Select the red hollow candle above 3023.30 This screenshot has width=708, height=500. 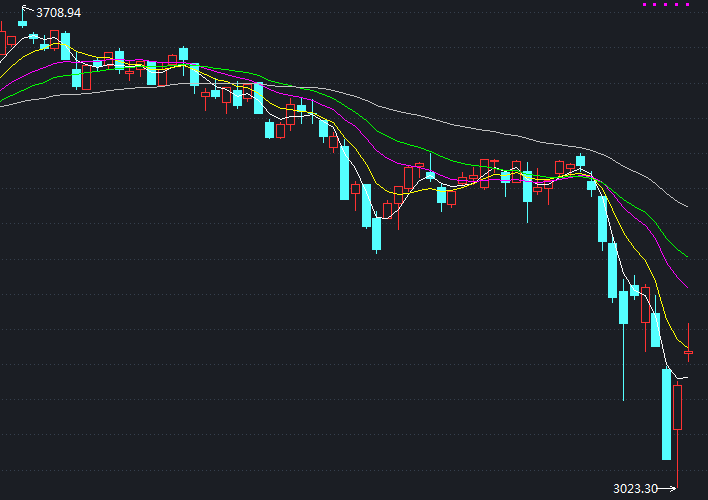(678, 408)
